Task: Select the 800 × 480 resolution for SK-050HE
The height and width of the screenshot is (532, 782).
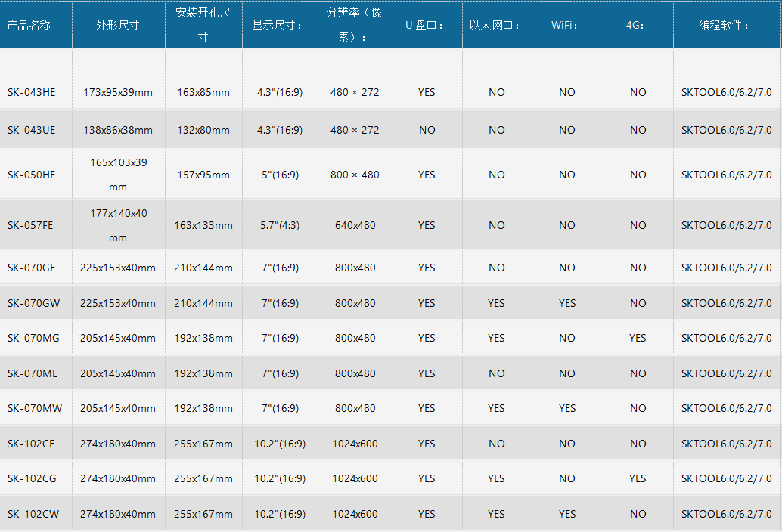Action: click(x=355, y=175)
